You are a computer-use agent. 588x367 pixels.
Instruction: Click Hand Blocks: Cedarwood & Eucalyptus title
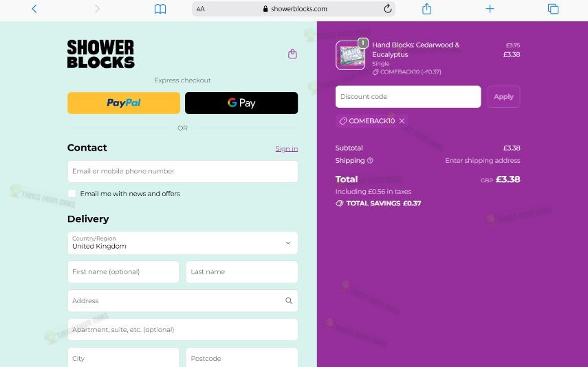click(x=416, y=49)
